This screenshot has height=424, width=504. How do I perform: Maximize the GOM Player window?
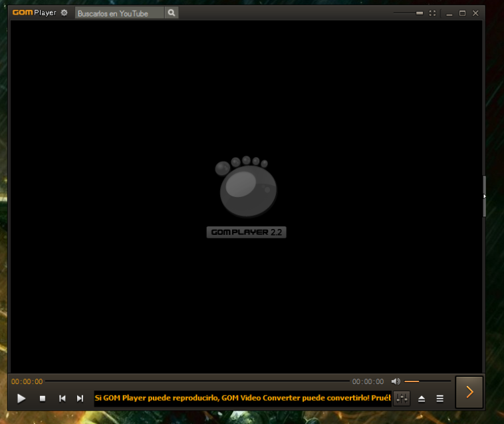[x=462, y=13]
